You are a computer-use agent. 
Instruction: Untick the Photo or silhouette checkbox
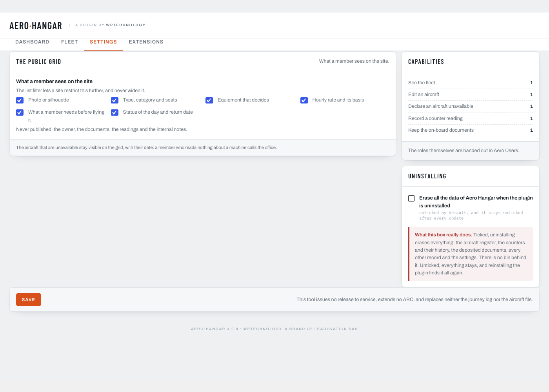click(x=20, y=100)
